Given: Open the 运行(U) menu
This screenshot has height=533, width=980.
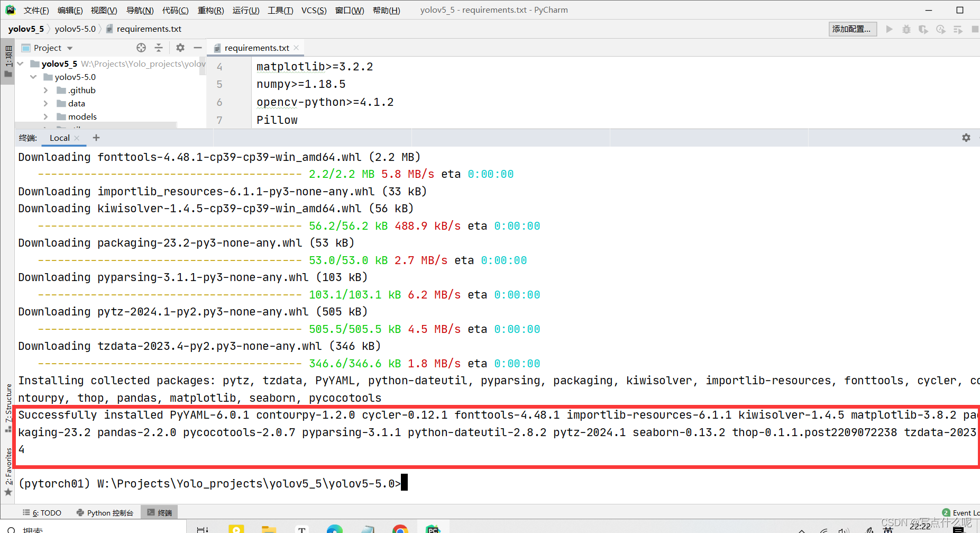Looking at the screenshot, I should click(246, 10).
